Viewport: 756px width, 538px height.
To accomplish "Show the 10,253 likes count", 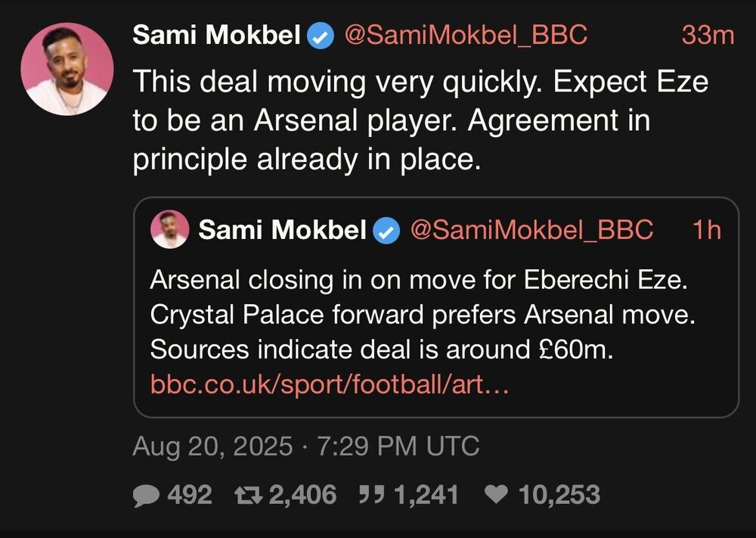I will point(559,496).
